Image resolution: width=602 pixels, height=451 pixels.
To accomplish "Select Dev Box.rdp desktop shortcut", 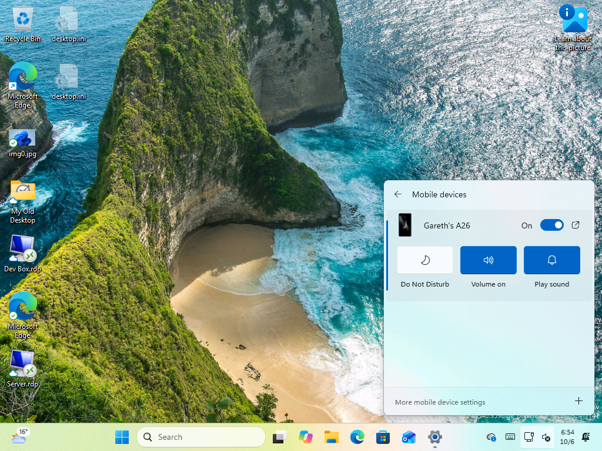I will (23, 254).
